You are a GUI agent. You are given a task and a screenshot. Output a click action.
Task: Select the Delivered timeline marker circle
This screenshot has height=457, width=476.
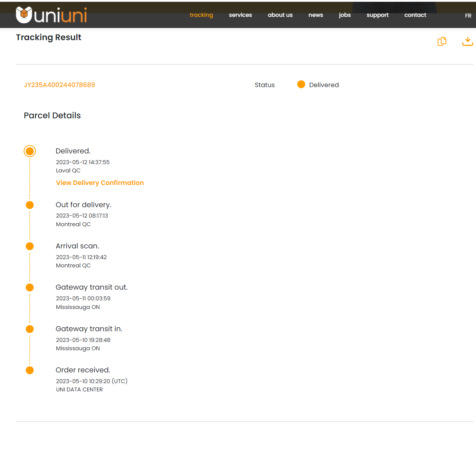(x=30, y=151)
